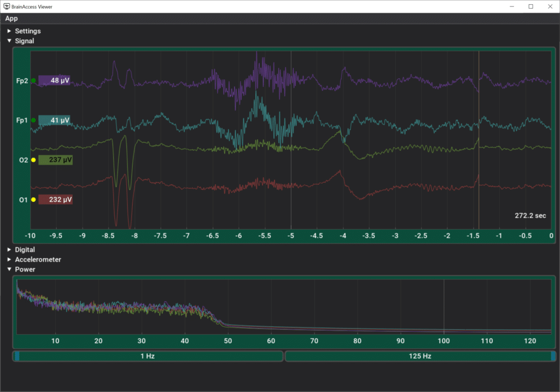Click the BrainAccess Viewer app icon

point(6,7)
